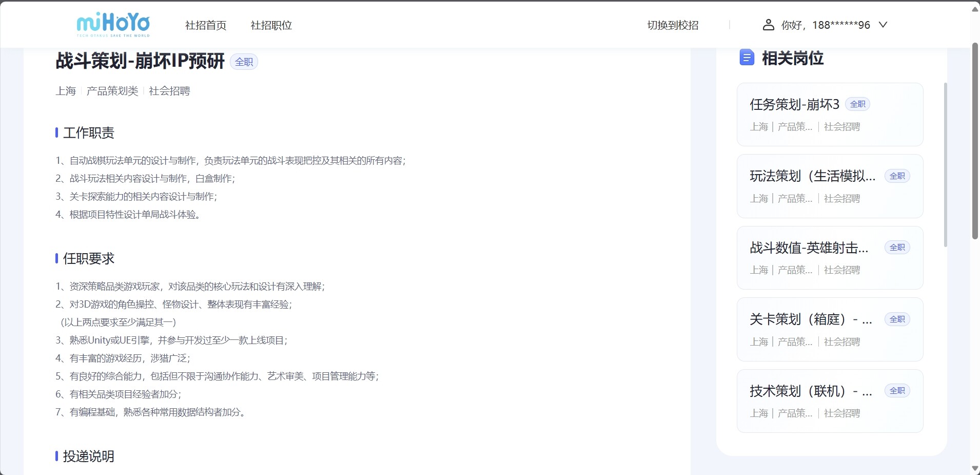980x475 pixels.
Task: Click the page scrollbar up arrow
Action: (975, 9)
